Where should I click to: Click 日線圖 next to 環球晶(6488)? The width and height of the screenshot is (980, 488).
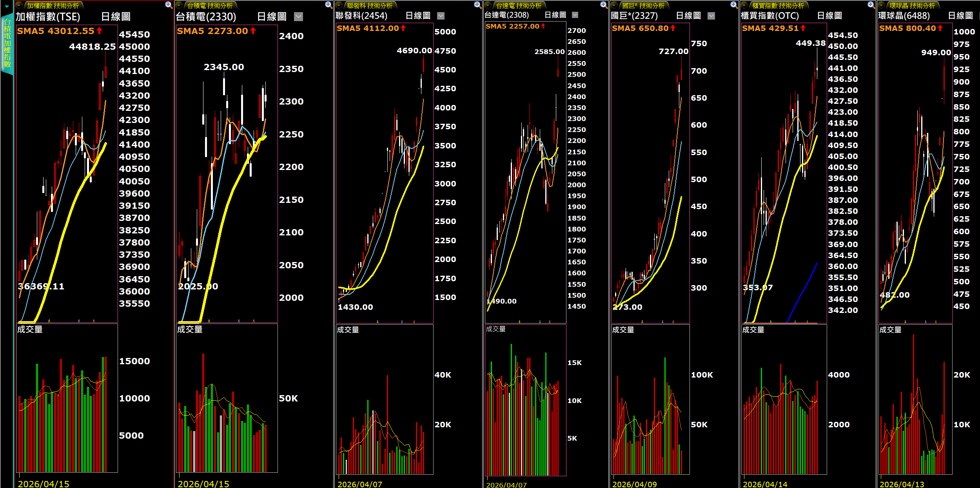(x=960, y=16)
